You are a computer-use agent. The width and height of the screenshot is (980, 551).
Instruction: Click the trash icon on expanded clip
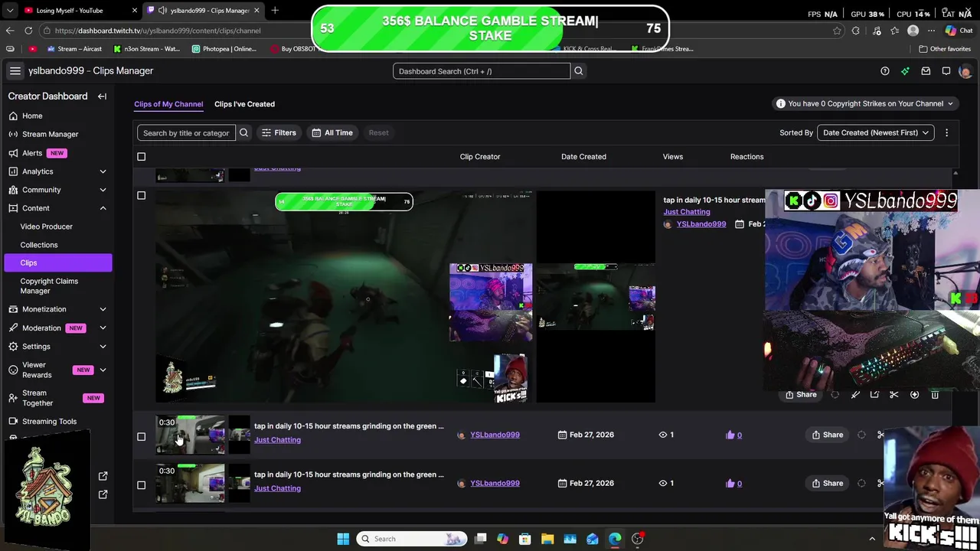click(x=935, y=395)
